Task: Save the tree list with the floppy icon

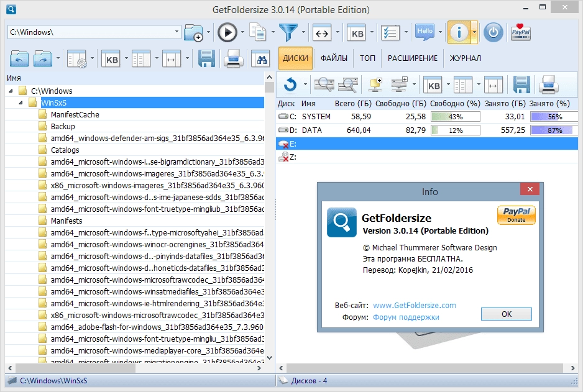Action: [206, 59]
